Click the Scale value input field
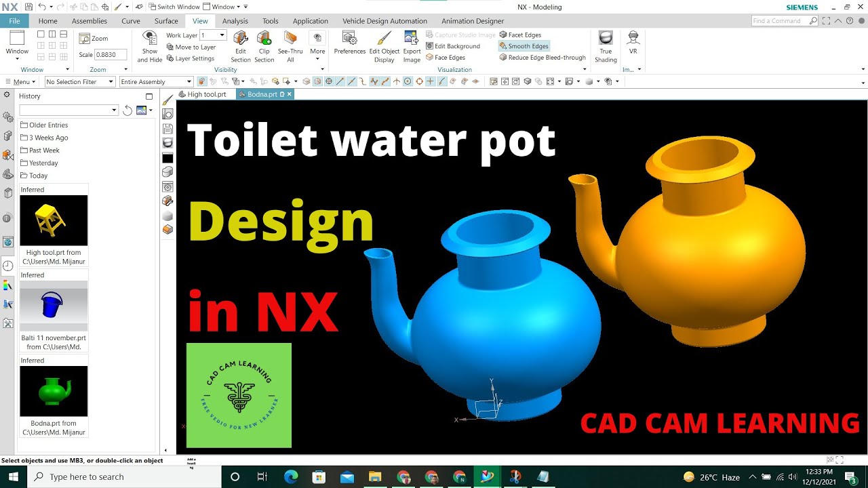868x488 pixels. 111,55
